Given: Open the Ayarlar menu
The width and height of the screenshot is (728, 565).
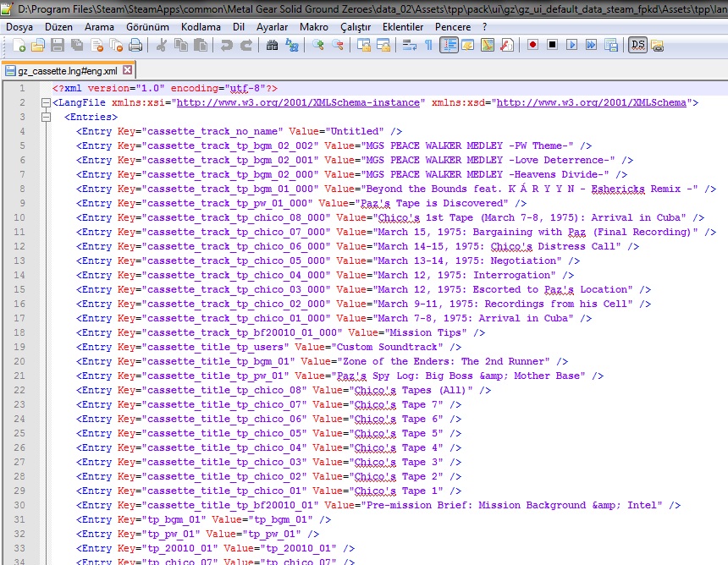Looking at the screenshot, I should [272, 27].
